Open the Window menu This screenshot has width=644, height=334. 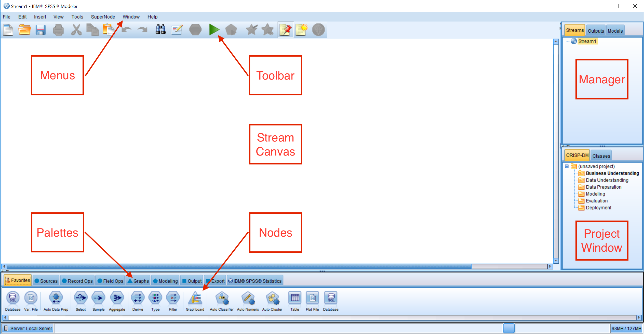click(x=131, y=17)
